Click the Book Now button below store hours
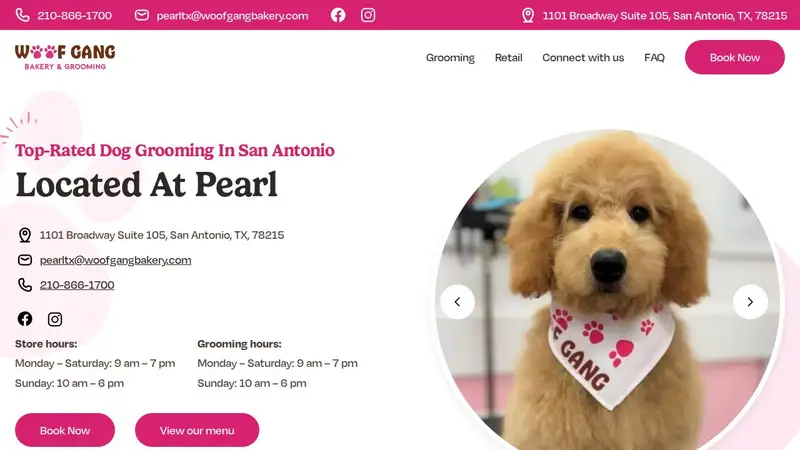 pyautogui.click(x=65, y=430)
